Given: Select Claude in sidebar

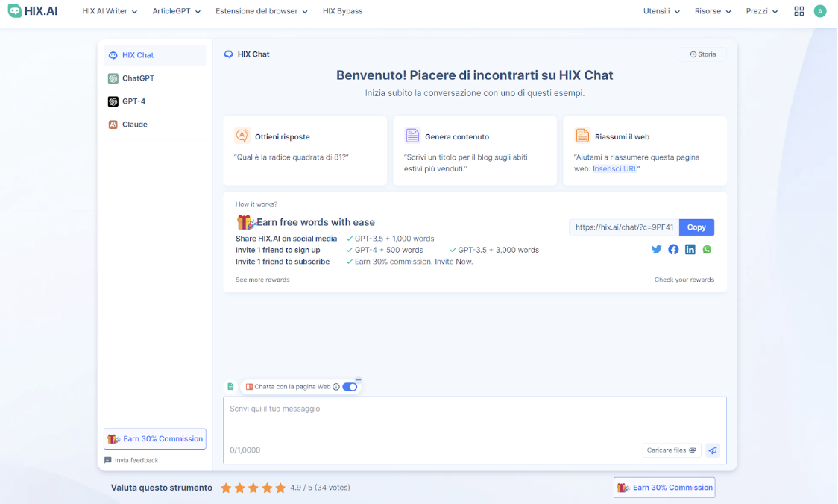Looking at the screenshot, I should pos(154,124).
